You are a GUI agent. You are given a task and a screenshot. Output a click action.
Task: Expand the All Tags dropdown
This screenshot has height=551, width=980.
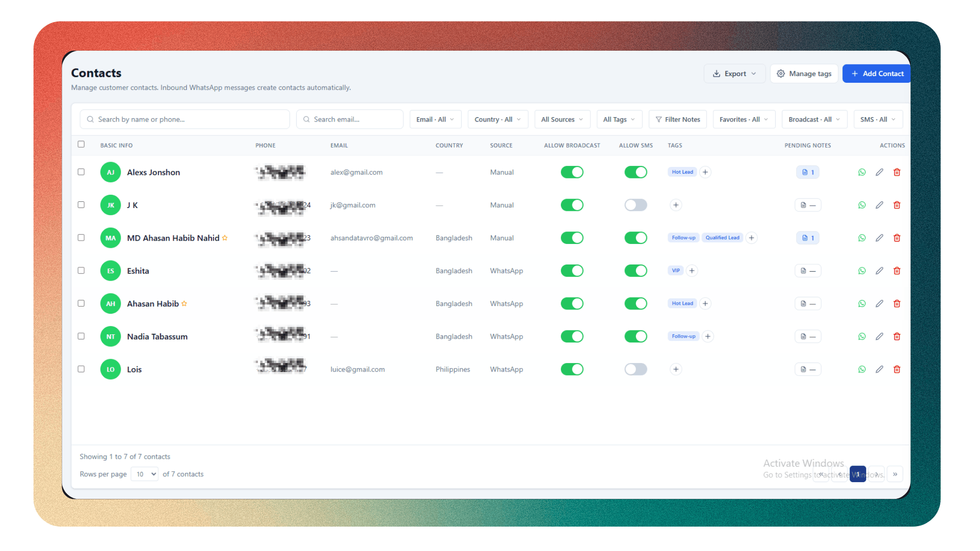619,120
